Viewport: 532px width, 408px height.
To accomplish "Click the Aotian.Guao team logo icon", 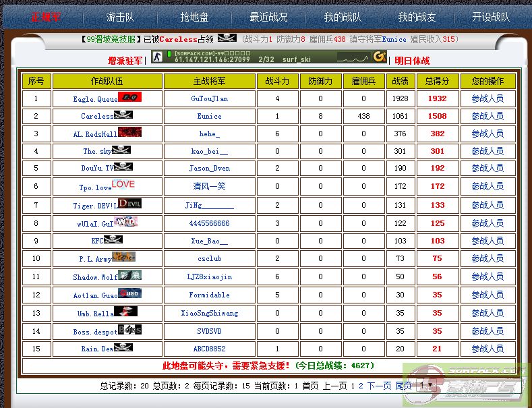I will tap(129, 293).
